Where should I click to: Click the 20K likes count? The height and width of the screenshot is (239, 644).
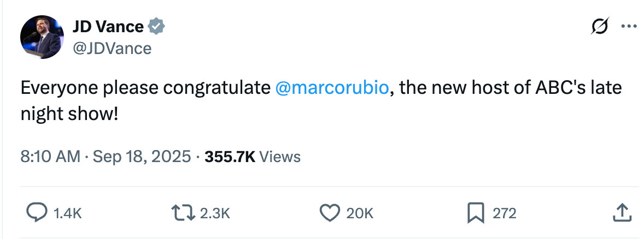[x=360, y=213]
